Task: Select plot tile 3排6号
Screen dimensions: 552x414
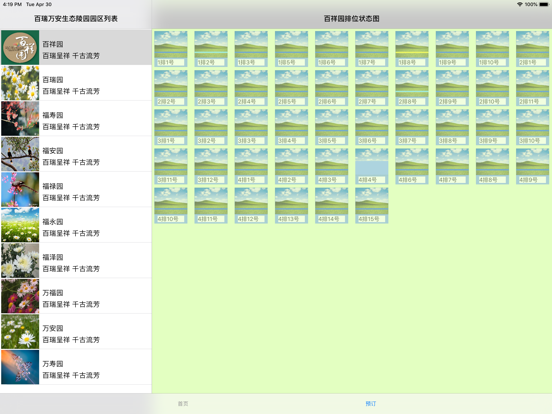Action: coord(372,127)
